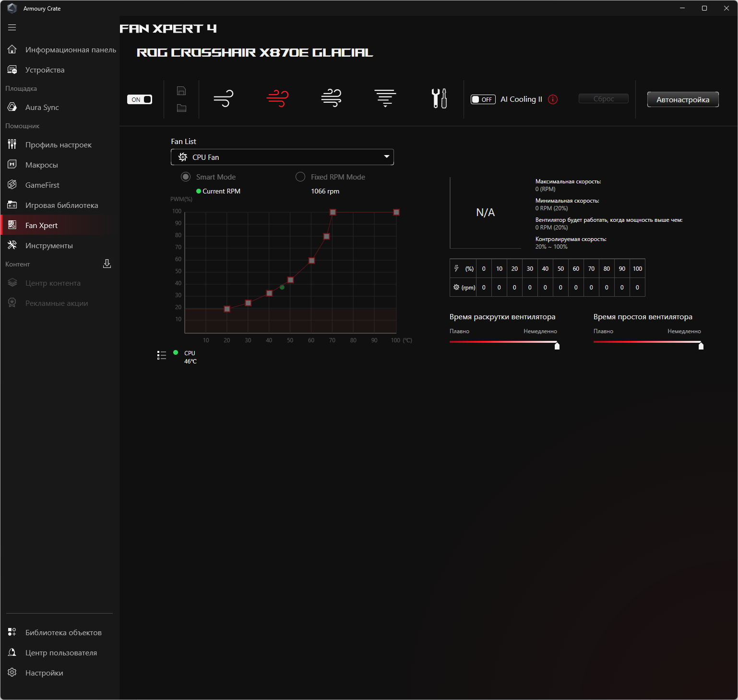Open manual tuning wrench and screwdriver icon
This screenshot has width=738, height=700.
click(439, 98)
